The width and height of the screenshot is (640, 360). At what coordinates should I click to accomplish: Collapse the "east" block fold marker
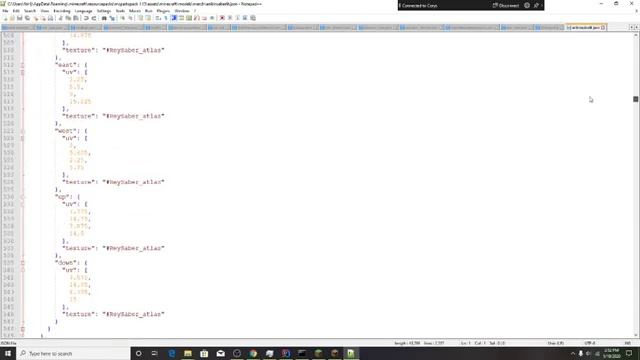coord(22,65)
